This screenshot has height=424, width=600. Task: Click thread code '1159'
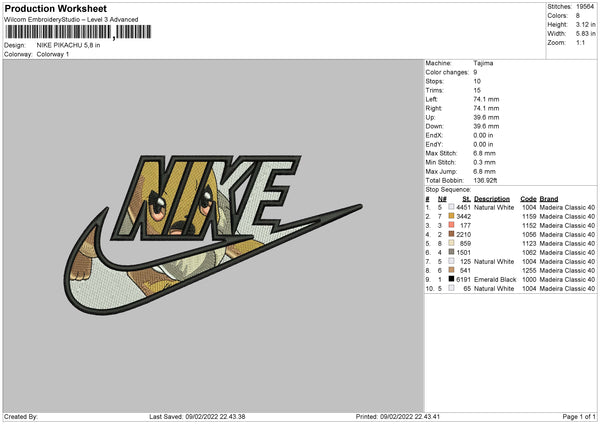[529, 217]
